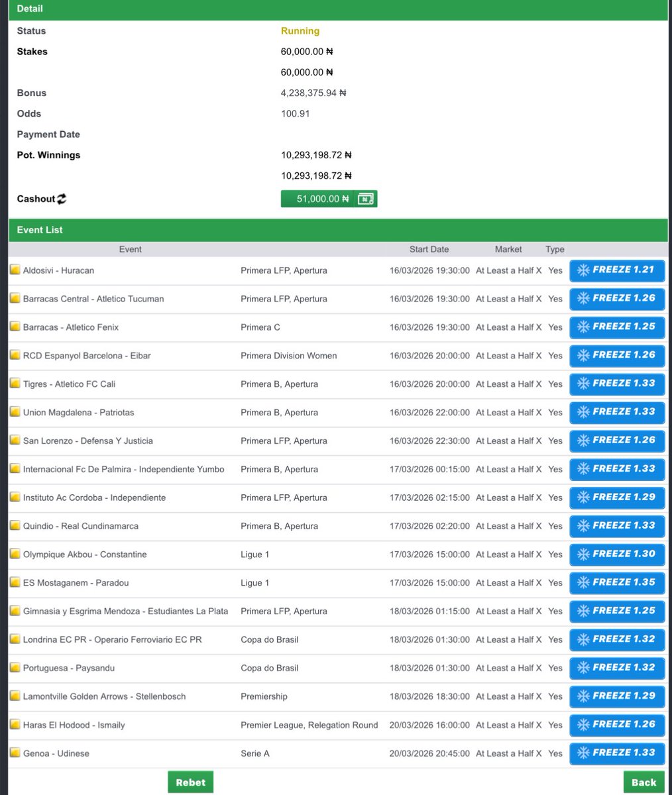This screenshot has width=672, height=795.
Task: Freeze Internacional Fc De Palmira - Independiente Yumbo
Action: click(617, 469)
